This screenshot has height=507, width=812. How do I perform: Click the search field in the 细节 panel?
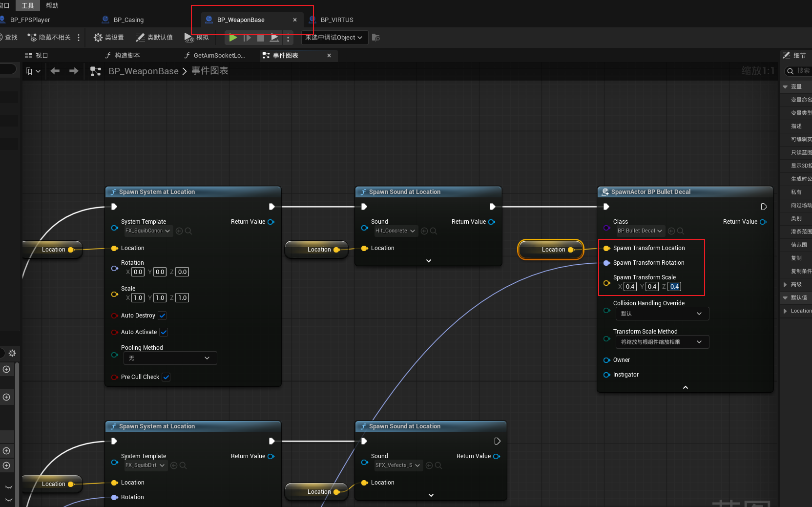799,71
